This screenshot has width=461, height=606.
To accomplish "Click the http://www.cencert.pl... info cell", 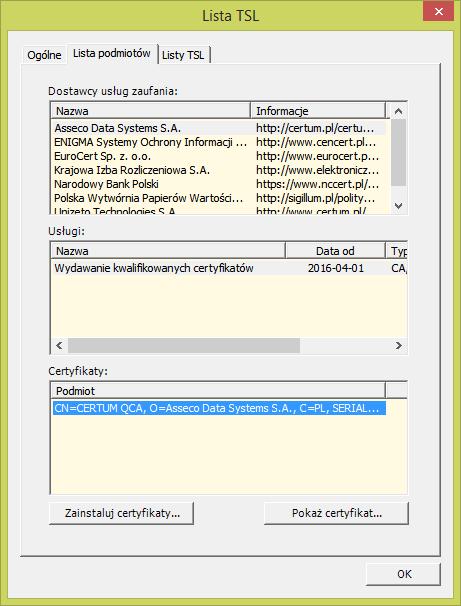I will pos(316,142).
